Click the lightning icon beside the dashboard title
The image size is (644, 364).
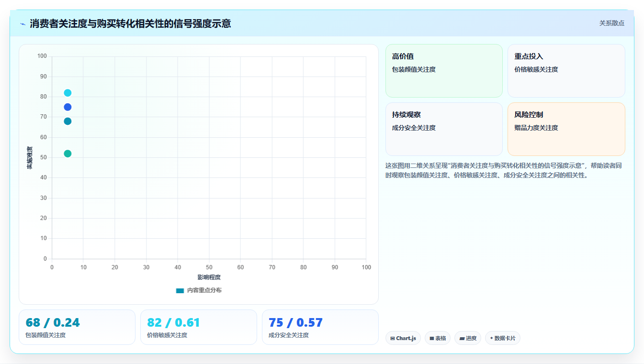(23, 24)
